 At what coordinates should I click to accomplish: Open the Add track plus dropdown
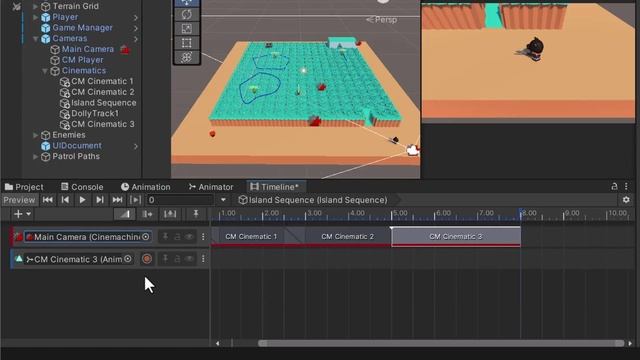[22, 214]
